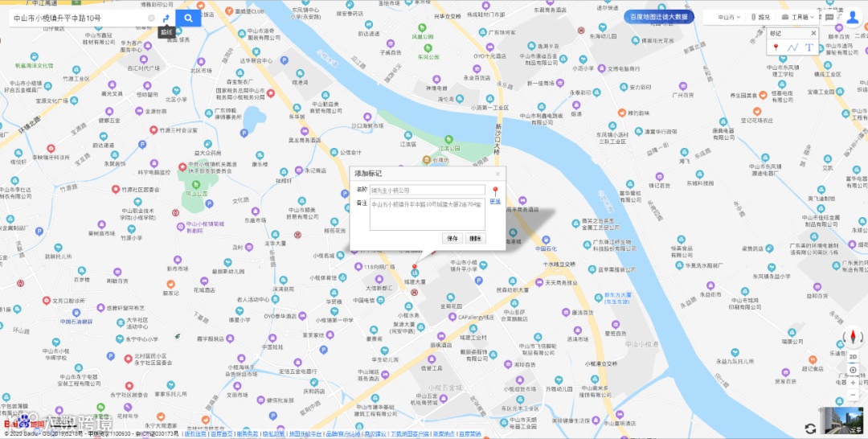Click the 更换 link to change marker icon
This screenshot has width=868, height=439.
coord(495,202)
